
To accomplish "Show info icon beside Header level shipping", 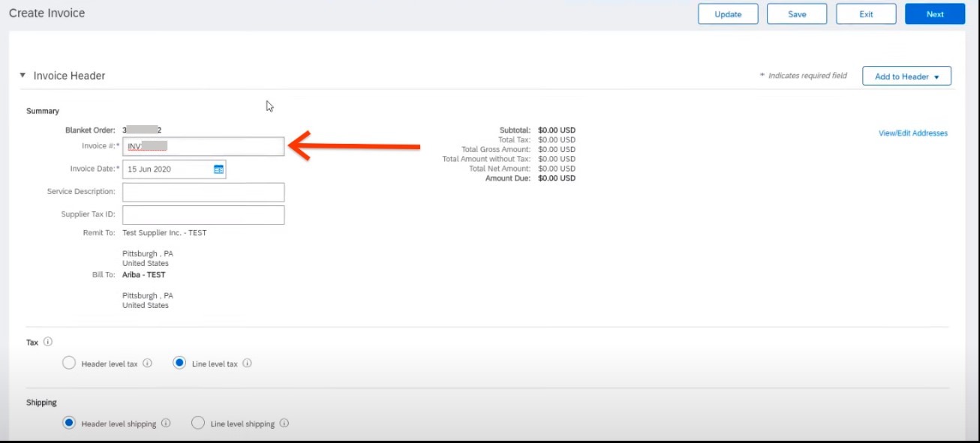I will tap(166, 423).
